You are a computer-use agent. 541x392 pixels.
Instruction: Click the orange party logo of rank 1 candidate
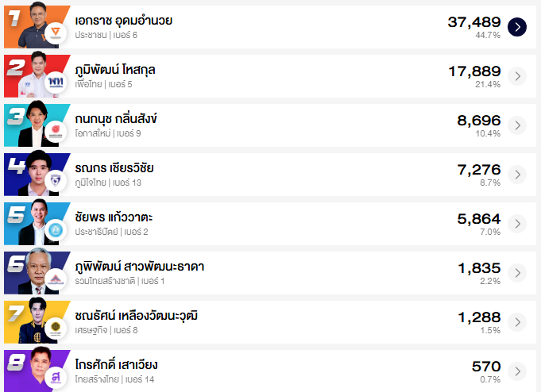tap(56, 33)
